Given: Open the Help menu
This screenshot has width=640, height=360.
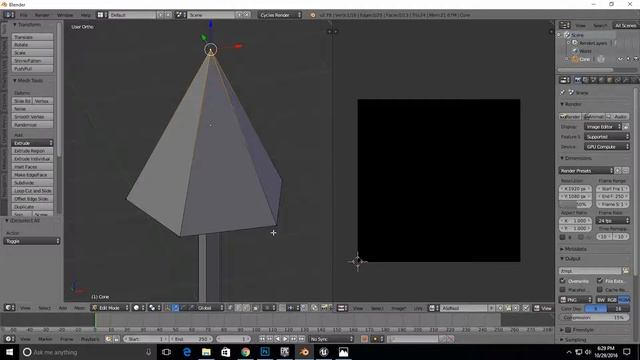Looking at the screenshot, I should pos(86,15).
